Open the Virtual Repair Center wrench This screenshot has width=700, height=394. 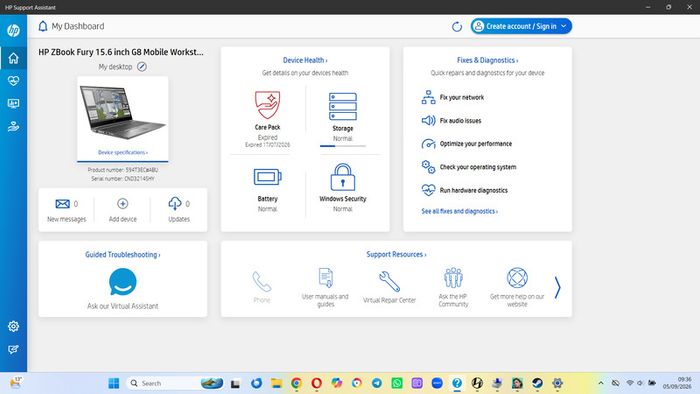click(x=389, y=281)
